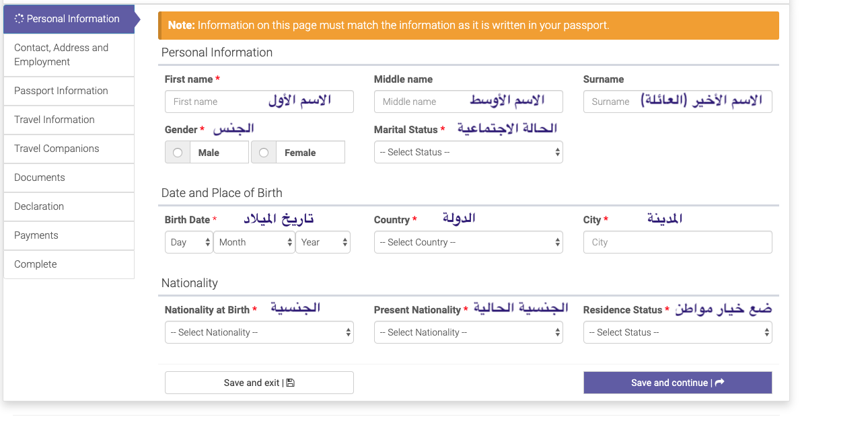Screen dimensions: 868x425
Task: Open the birth Day dropdown
Action: click(188, 242)
